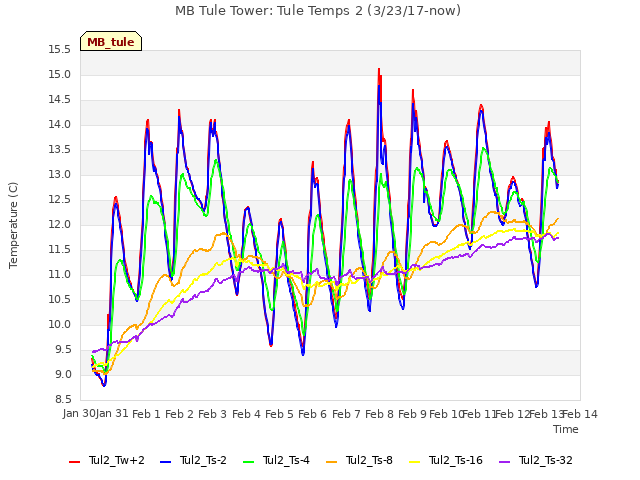The width and height of the screenshot is (640, 480).
Task: Click the 15.5 y-axis value
Action: click(60, 50)
